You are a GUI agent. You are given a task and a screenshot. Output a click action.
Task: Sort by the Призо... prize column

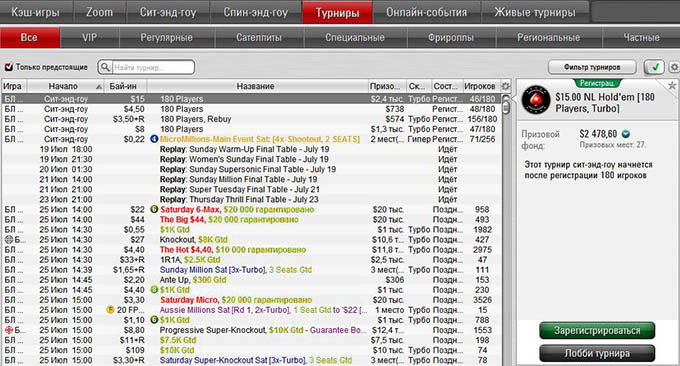pyautogui.click(x=387, y=86)
